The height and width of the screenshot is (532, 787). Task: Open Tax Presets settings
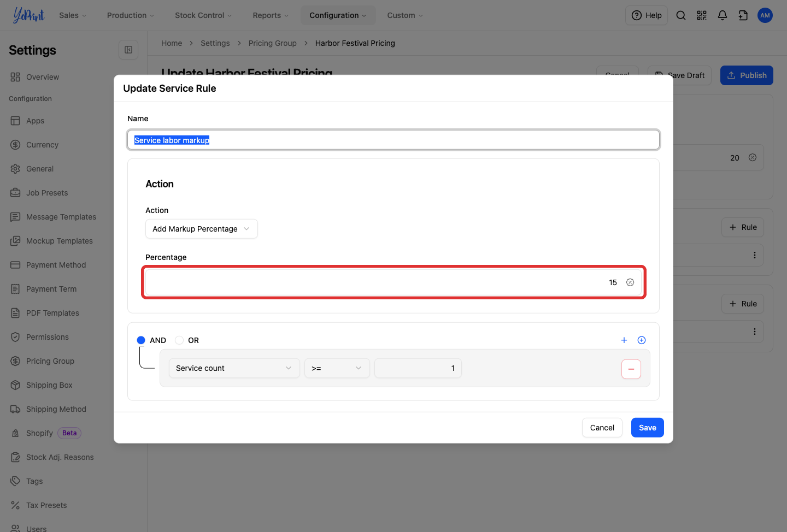click(46, 505)
